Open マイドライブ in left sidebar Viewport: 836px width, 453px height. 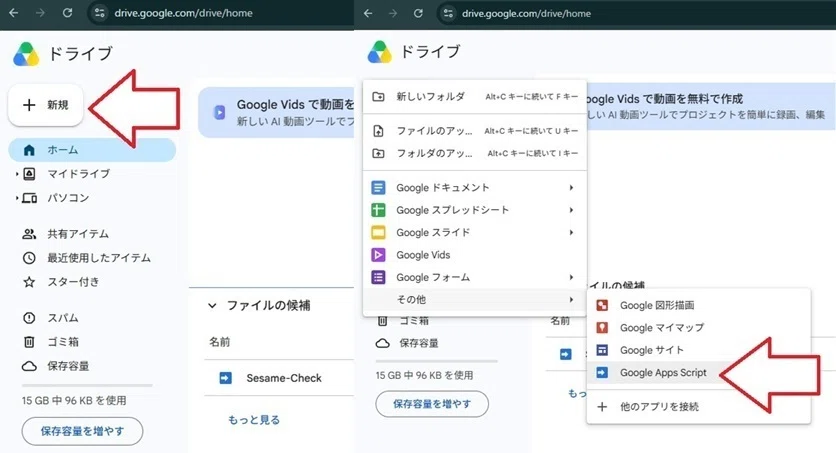click(78, 174)
